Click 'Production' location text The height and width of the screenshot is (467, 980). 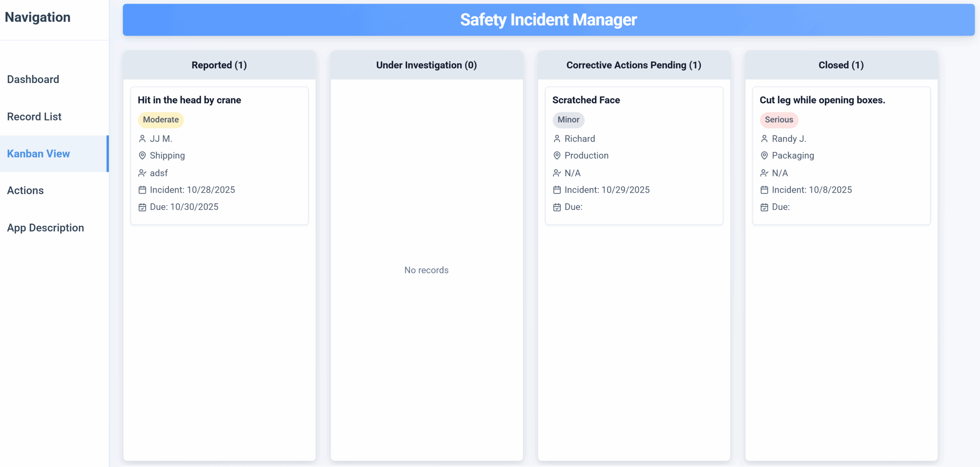click(x=586, y=155)
